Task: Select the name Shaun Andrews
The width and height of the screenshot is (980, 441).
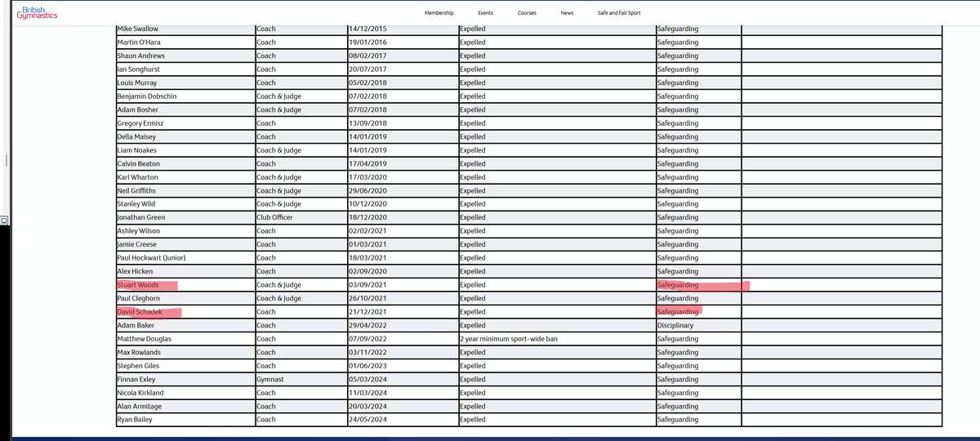Action: 141,56
